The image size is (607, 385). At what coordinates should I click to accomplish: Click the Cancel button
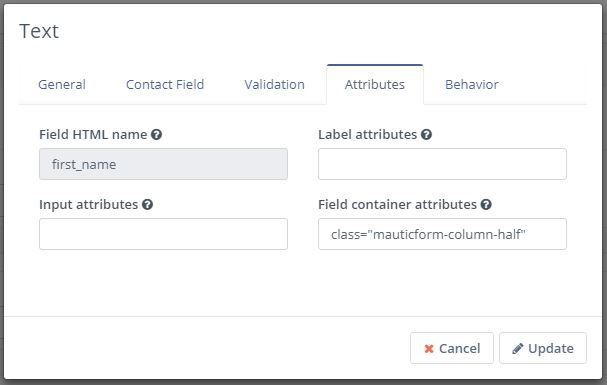tap(452, 348)
